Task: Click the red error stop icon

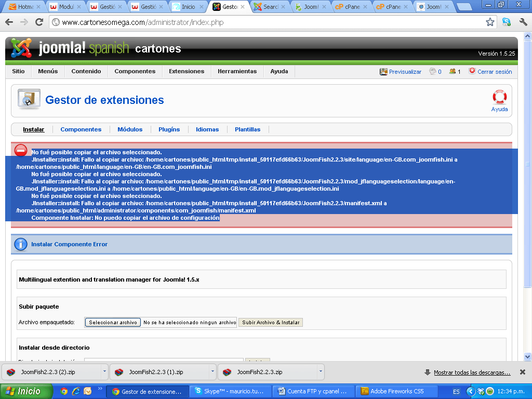Action: (x=21, y=150)
